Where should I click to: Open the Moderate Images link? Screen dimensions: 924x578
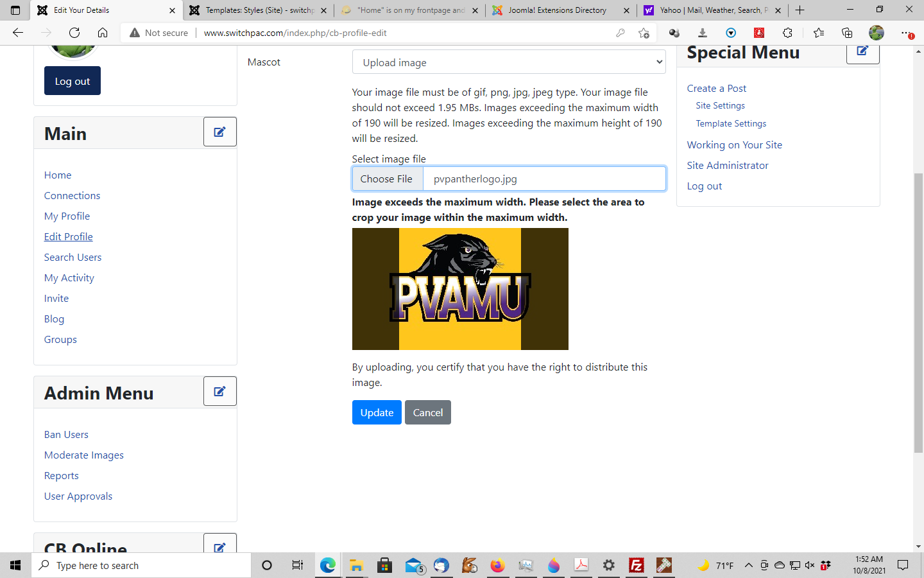coord(84,455)
